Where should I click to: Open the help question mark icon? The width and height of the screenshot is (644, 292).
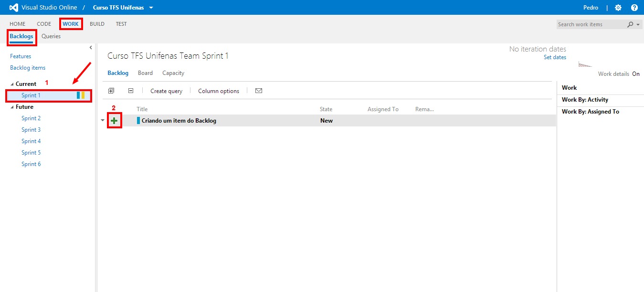[x=634, y=8]
